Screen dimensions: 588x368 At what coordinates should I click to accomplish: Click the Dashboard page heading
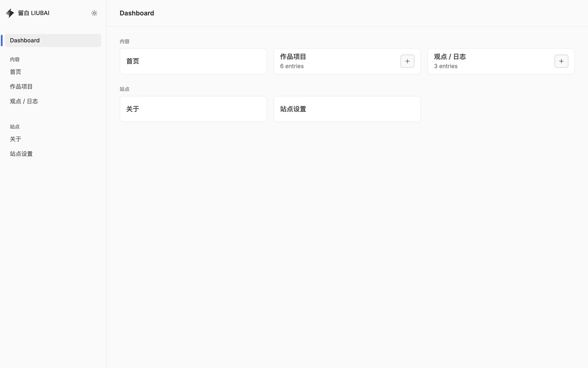[137, 13]
